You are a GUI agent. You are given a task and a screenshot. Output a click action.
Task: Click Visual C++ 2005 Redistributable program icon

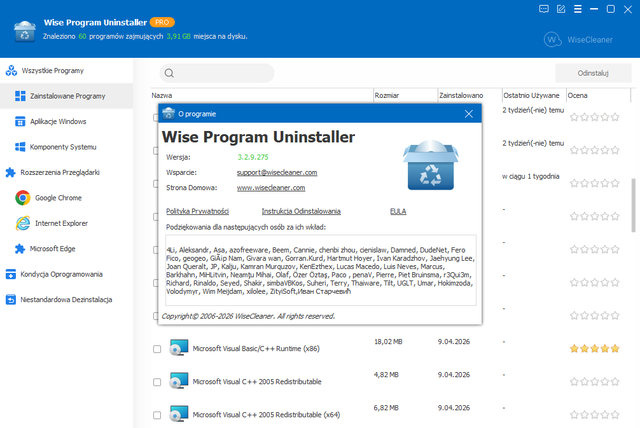(179, 381)
